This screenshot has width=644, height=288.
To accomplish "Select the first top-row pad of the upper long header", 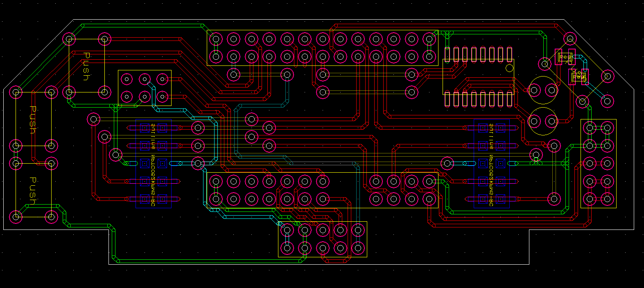I will (x=216, y=39).
